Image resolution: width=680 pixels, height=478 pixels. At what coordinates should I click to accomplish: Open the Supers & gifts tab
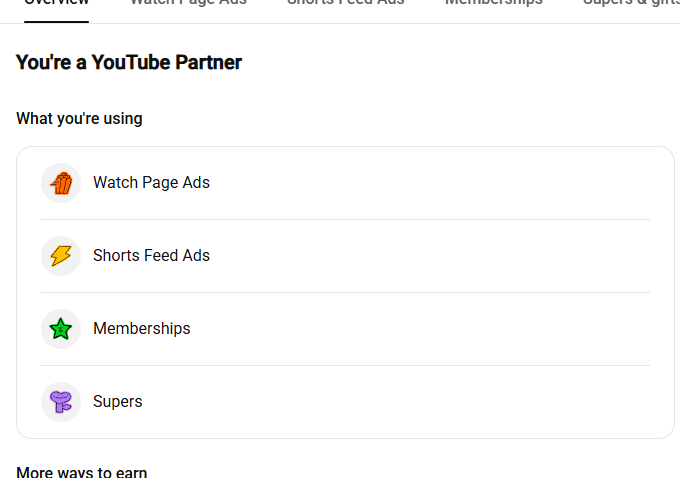pyautogui.click(x=631, y=3)
